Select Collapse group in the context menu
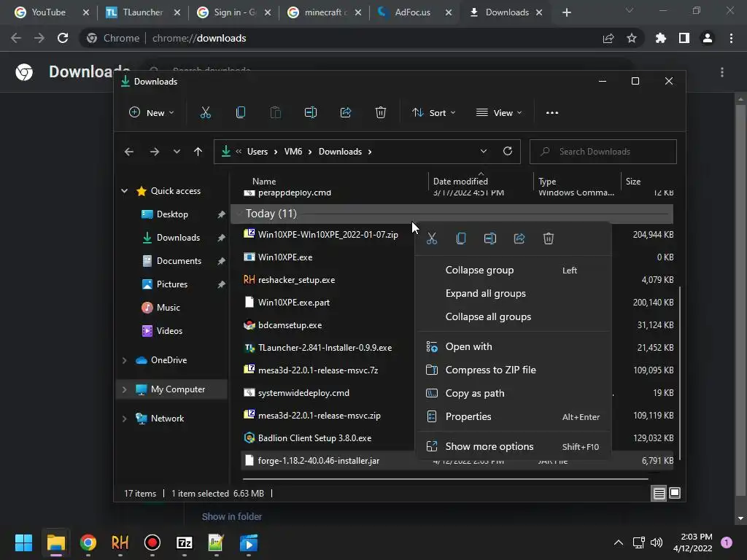Image resolution: width=747 pixels, height=560 pixels. tap(513, 270)
